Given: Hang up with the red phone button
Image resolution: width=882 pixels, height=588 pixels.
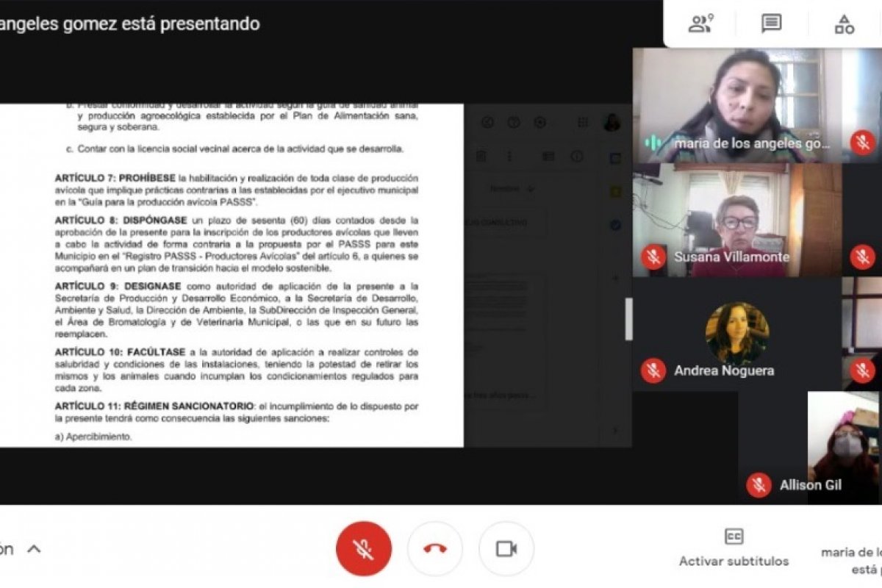Looking at the screenshot, I should [x=435, y=549].
